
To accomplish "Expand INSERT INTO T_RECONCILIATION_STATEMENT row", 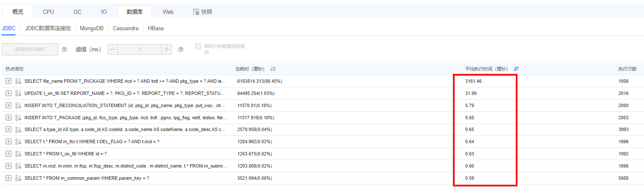I will point(8,105).
